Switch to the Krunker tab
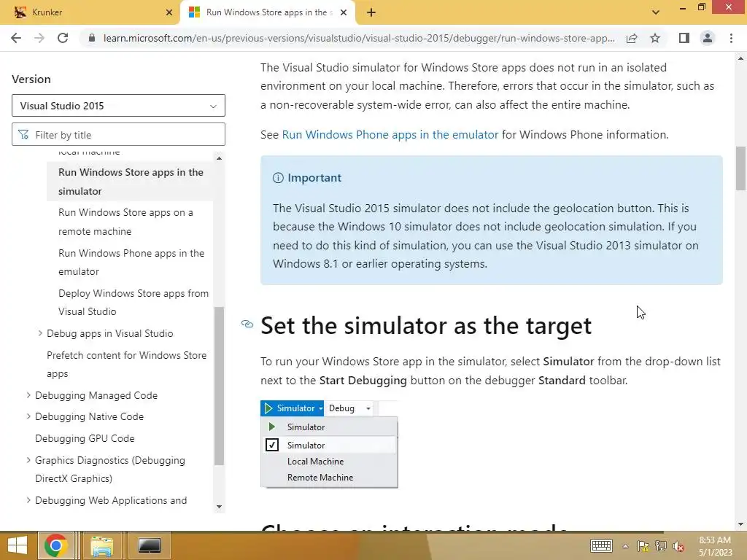 click(90, 12)
